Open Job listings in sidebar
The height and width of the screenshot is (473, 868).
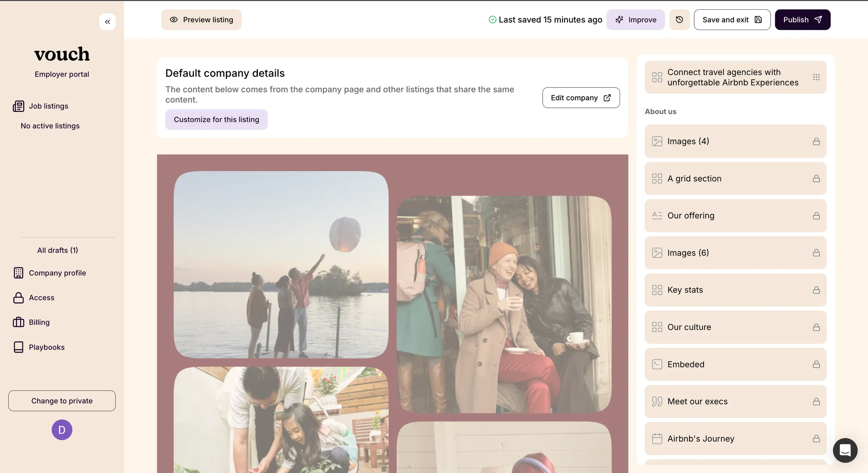[x=48, y=106]
